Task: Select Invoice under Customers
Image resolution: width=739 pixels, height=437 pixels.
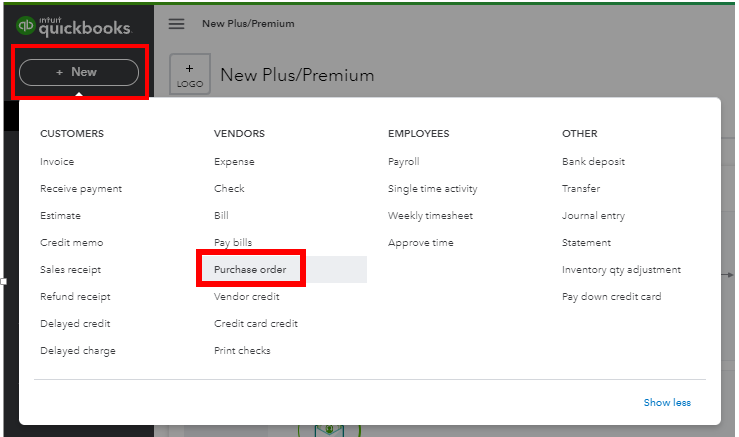Action: tap(57, 162)
